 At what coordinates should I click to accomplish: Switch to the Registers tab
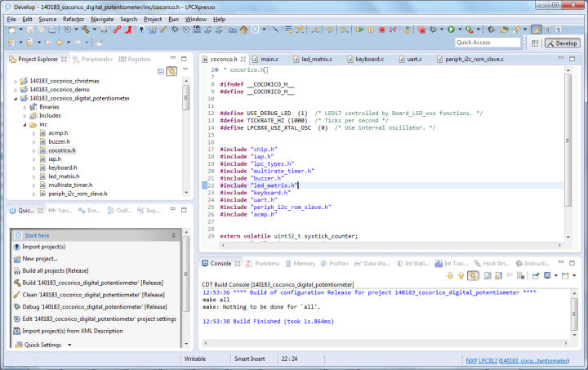135,60
